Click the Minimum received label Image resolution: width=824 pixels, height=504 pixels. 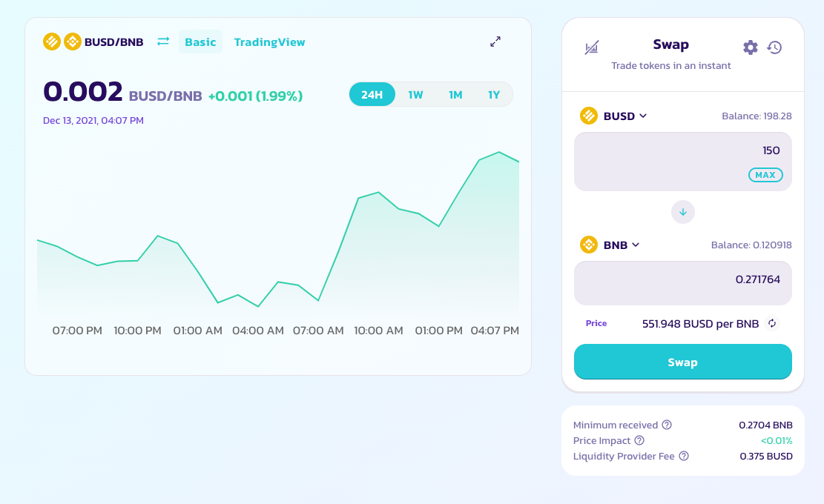pos(616,425)
